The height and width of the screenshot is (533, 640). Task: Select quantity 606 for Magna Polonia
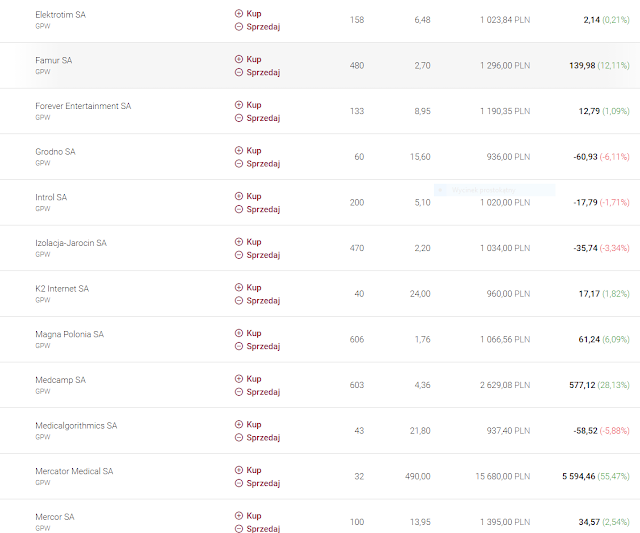pyautogui.click(x=357, y=340)
